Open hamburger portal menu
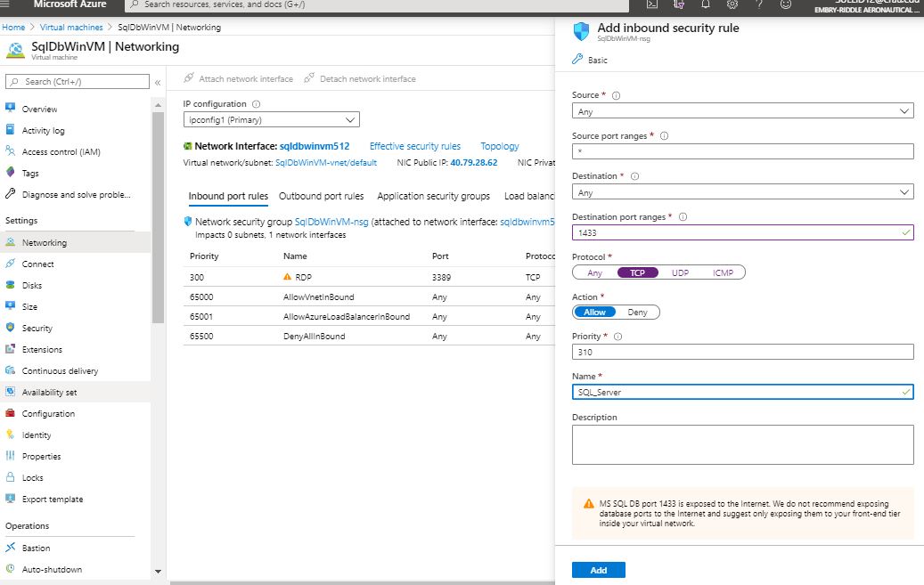Image resolution: width=924 pixels, height=585 pixels. [4, 4]
